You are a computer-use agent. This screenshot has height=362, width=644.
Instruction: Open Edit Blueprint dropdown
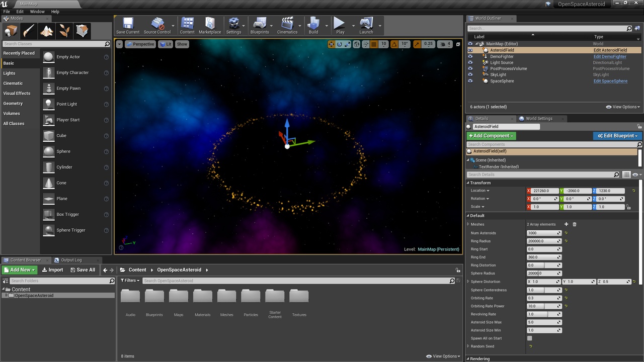[617, 136]
